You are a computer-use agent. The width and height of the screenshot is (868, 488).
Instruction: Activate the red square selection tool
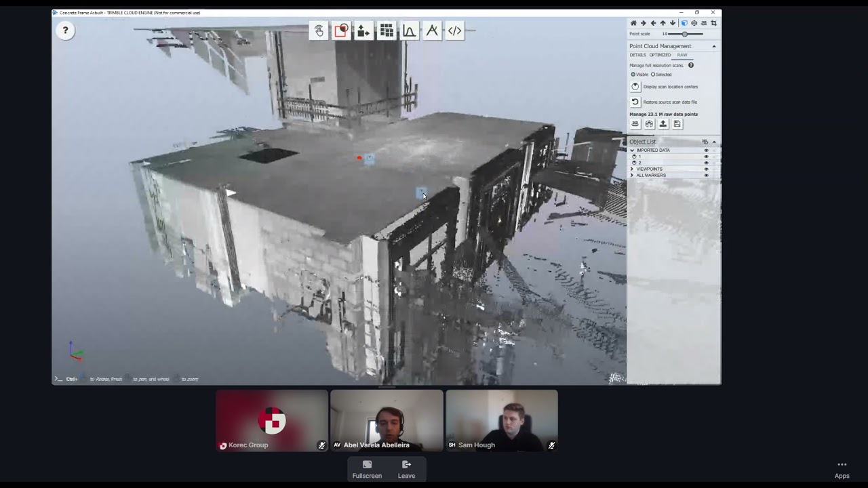341,30
